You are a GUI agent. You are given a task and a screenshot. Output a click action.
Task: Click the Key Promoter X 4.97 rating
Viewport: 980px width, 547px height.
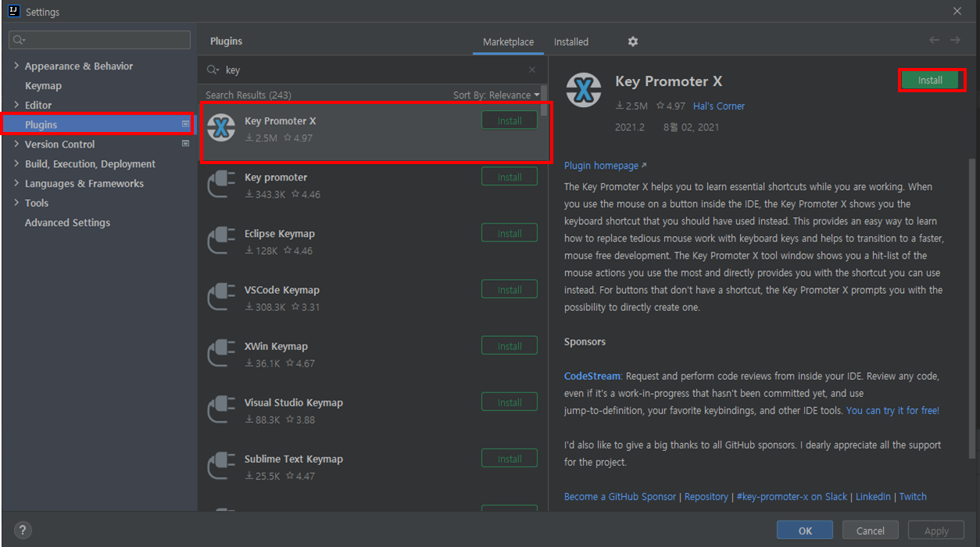click(298, 138)
